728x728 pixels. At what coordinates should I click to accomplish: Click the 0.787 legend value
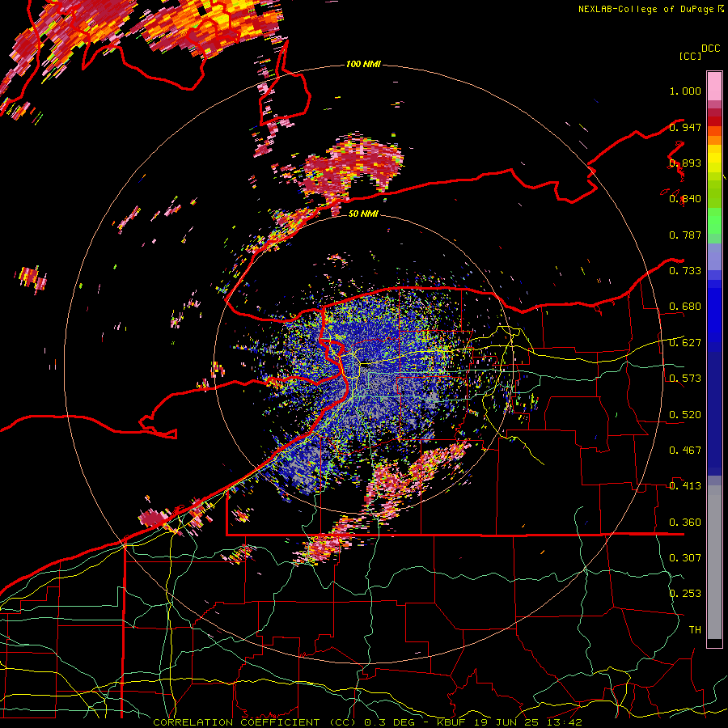(x=685, y=235)
